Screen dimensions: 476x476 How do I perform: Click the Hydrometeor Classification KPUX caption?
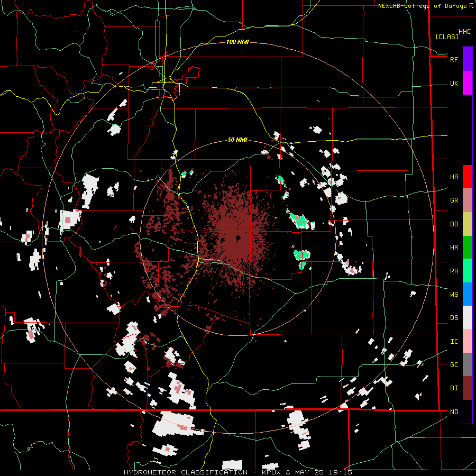[x=238, y=472]
